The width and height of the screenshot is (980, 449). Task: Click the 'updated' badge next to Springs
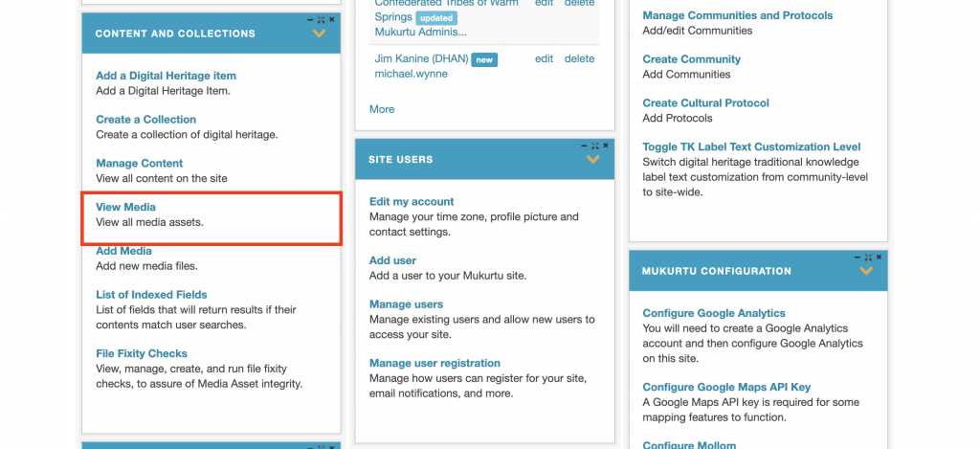[x=436, y=18]
